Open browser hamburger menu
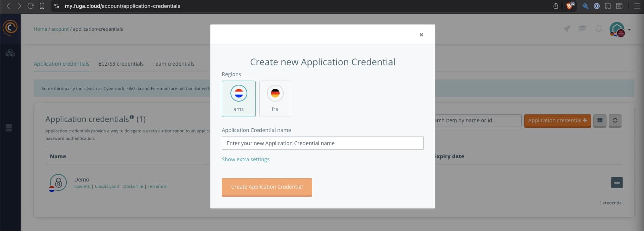The image size is (644, 231). point(637,6)
